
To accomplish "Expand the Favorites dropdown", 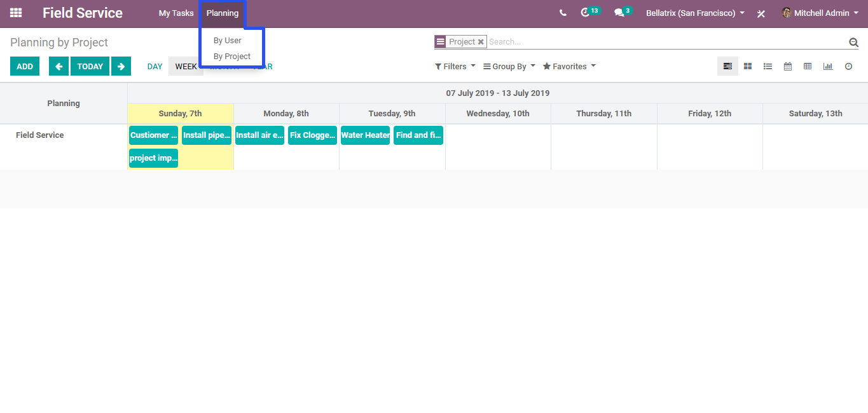I will [569, 66].
